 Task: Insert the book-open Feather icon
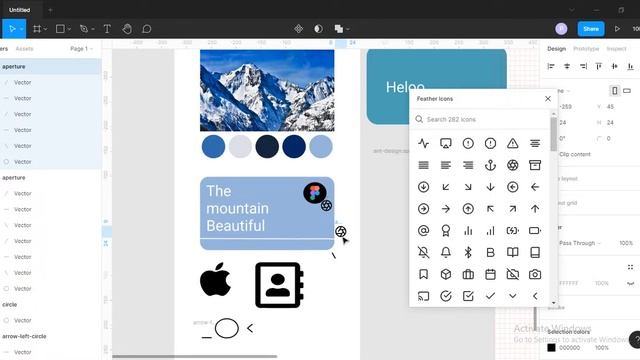coord(513,252)
